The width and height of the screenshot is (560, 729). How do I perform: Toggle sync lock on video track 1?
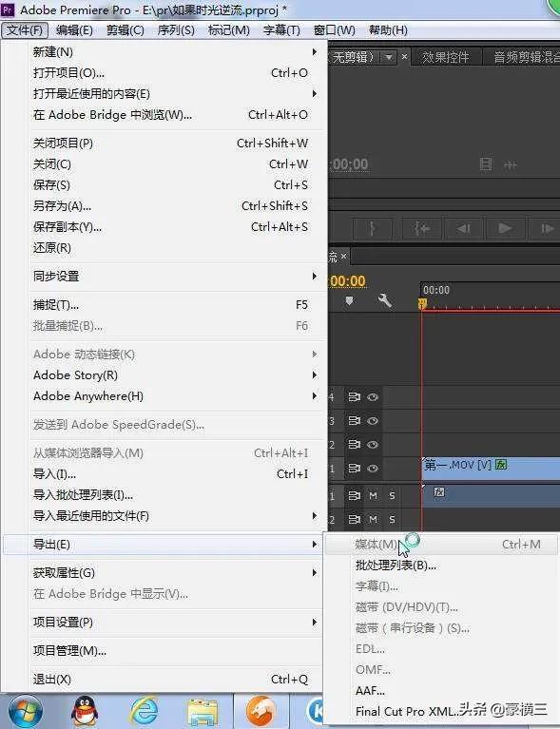tap(355, 469)
